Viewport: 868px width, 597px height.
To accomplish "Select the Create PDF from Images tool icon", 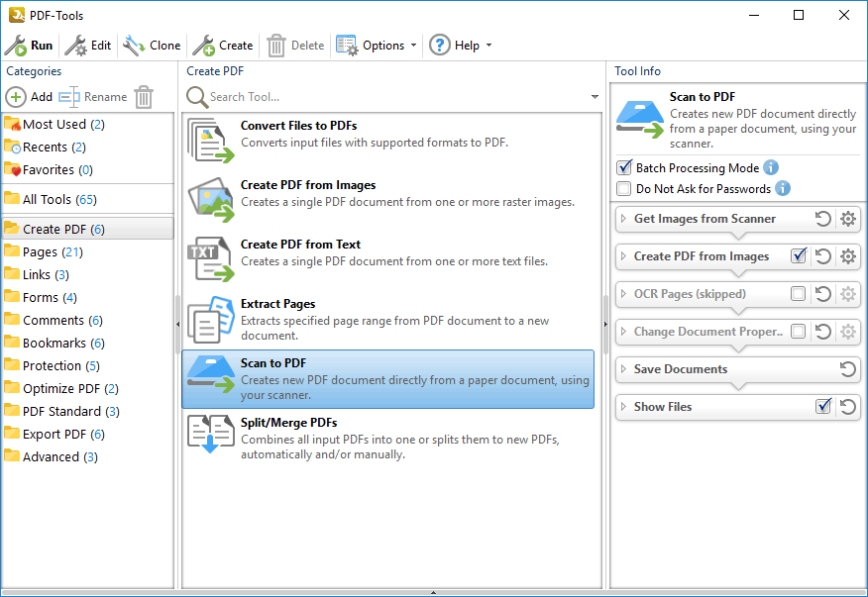I will 210,200.
